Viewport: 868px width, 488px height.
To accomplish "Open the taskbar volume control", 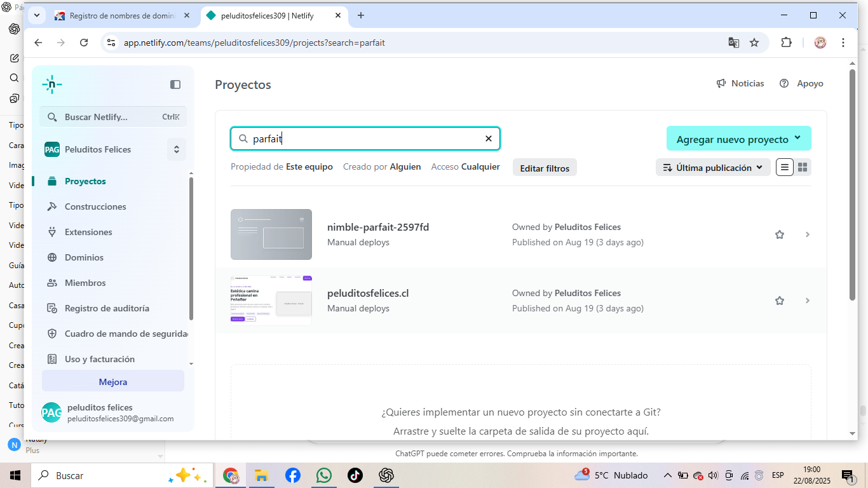I will pos(713,475).
